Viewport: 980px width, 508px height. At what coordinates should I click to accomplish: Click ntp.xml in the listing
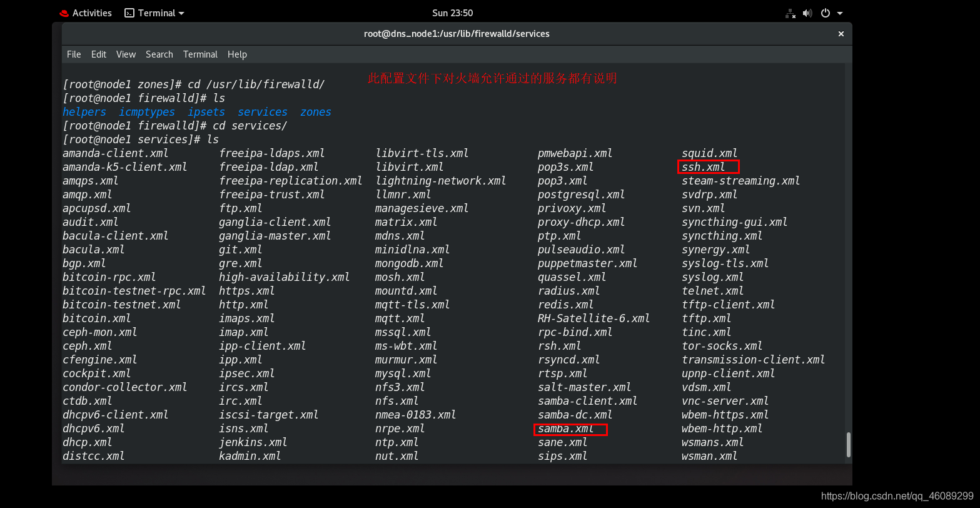tap(397, 442)
